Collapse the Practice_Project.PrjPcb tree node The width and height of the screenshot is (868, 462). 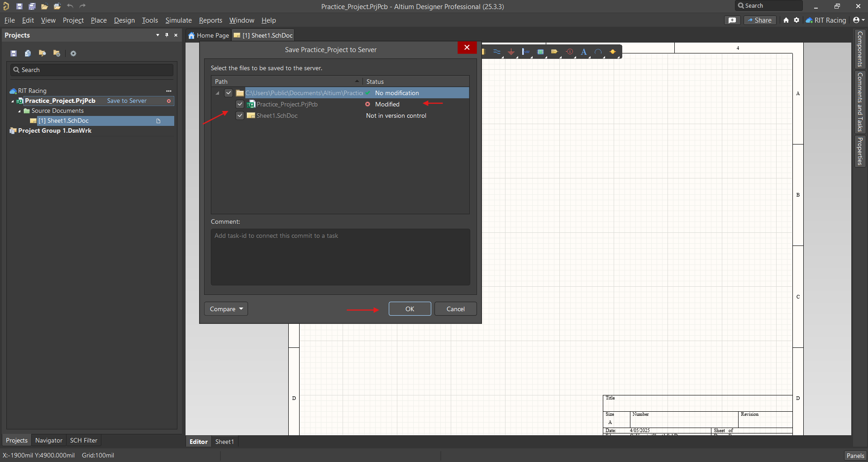(x=13, y=101)
